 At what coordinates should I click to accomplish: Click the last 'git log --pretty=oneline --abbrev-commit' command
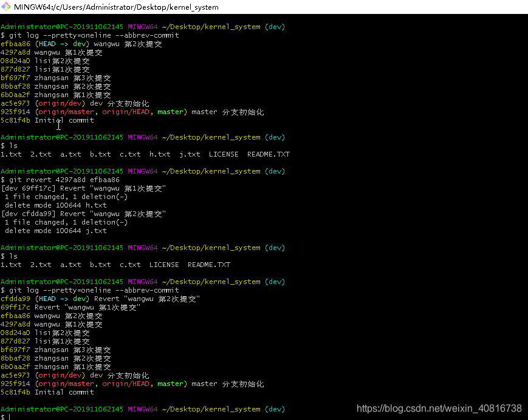[x=94, y=290]
